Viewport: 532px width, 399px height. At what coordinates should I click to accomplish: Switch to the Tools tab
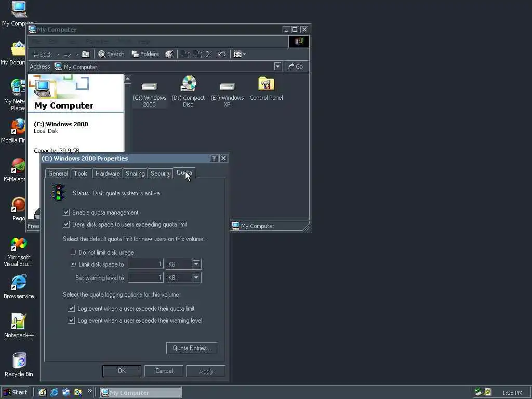(x=81, y=174)
